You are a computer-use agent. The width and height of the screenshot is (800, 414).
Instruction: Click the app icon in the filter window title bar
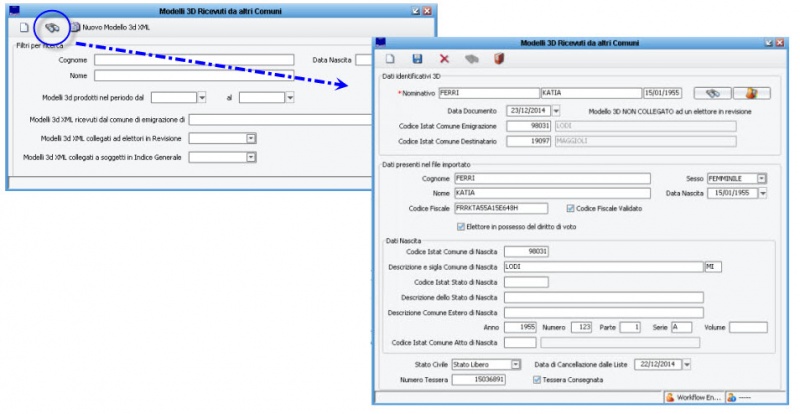(14, 10)
